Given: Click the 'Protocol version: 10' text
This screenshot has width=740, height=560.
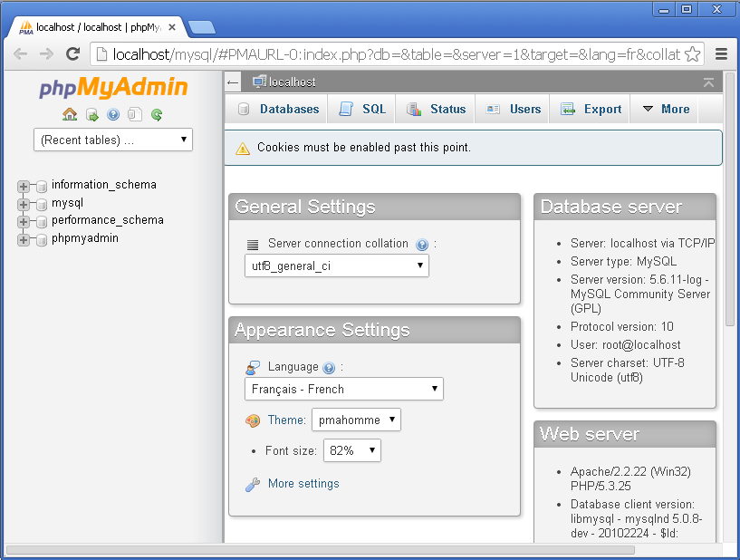Looking at the screenshot, I should coord(621,327).
